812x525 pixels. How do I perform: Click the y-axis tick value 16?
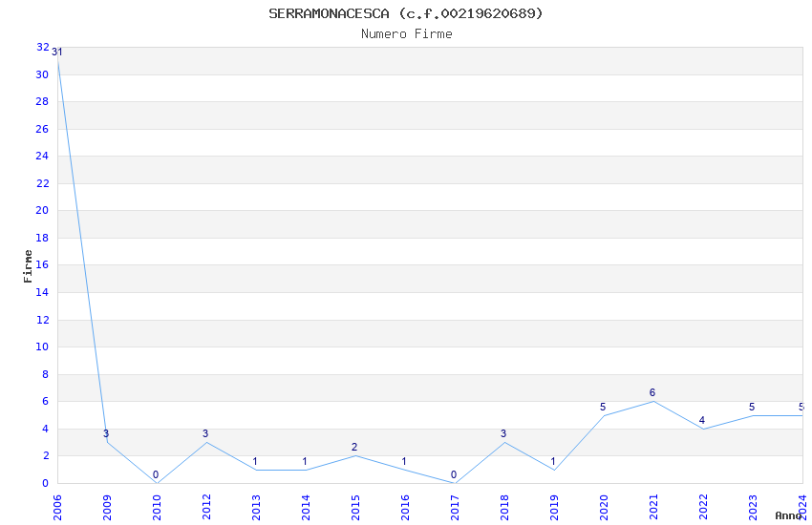(x=42, y=264)
